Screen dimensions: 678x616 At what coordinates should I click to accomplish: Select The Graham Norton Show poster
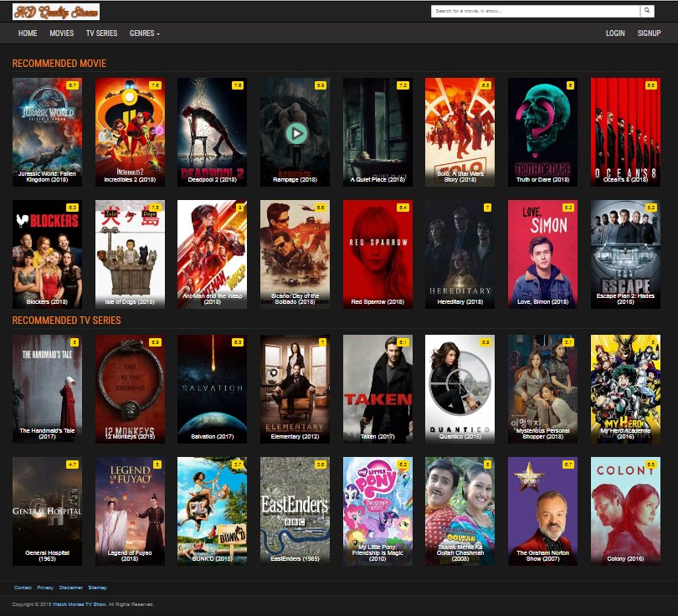pyautogui.click(x=542, y=511)
